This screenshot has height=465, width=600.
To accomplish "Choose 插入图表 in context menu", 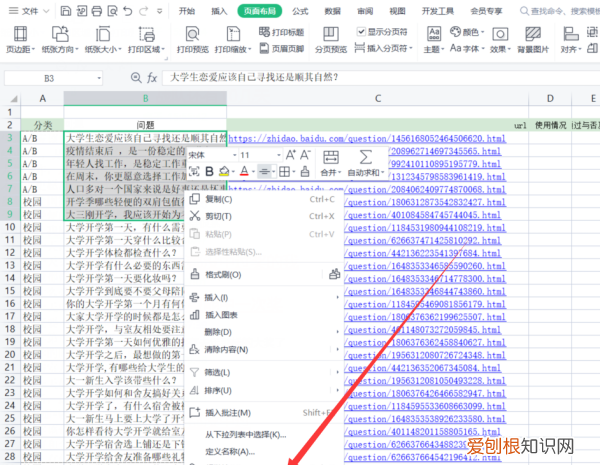I will (264, 315).
